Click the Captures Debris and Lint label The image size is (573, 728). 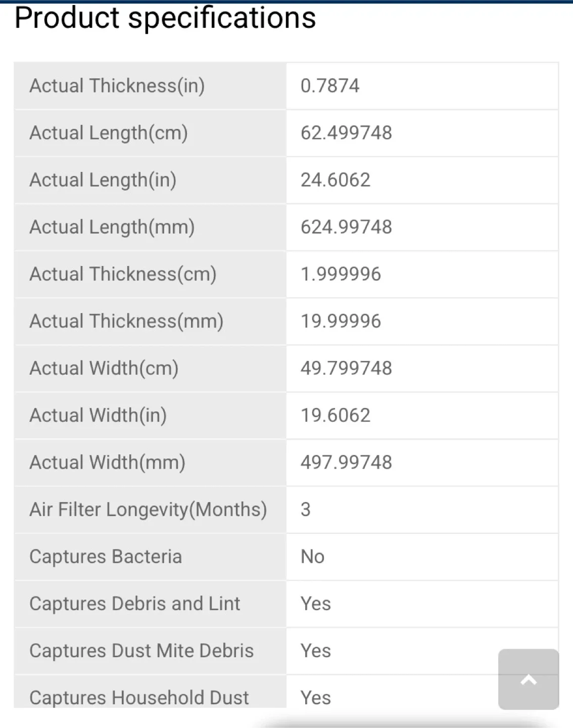click(135, 604)
